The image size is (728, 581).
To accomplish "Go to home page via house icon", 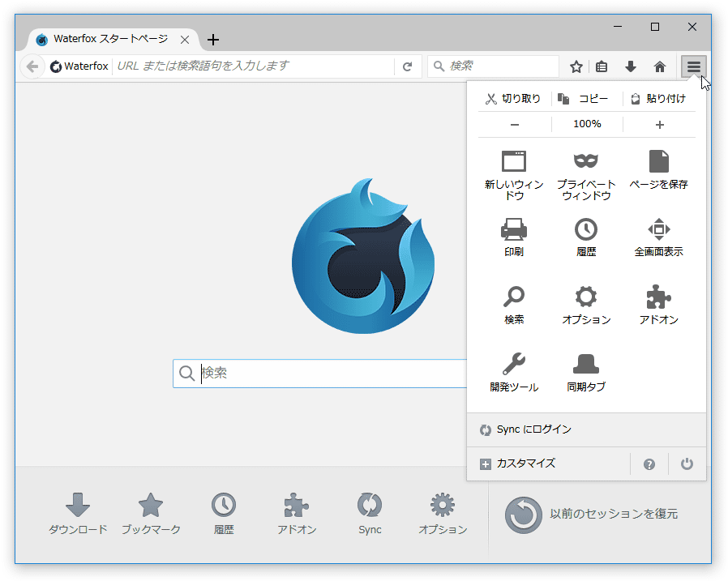I will pyautogui.click(x=659, y=66).
